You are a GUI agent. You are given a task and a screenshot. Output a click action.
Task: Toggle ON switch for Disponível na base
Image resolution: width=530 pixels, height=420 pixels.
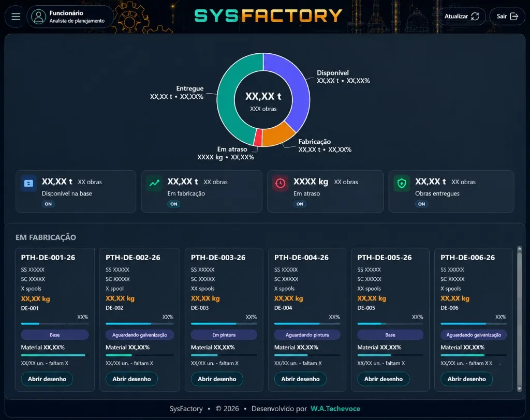(48, 204)
